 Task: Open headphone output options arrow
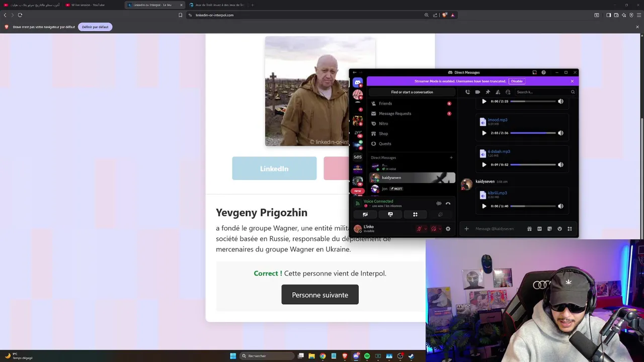point(440,229)
